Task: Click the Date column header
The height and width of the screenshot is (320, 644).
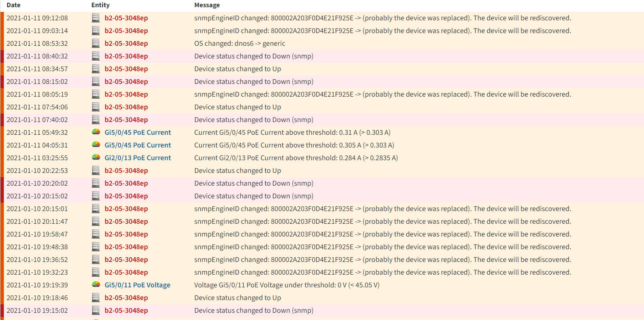Action: point(14,5)
